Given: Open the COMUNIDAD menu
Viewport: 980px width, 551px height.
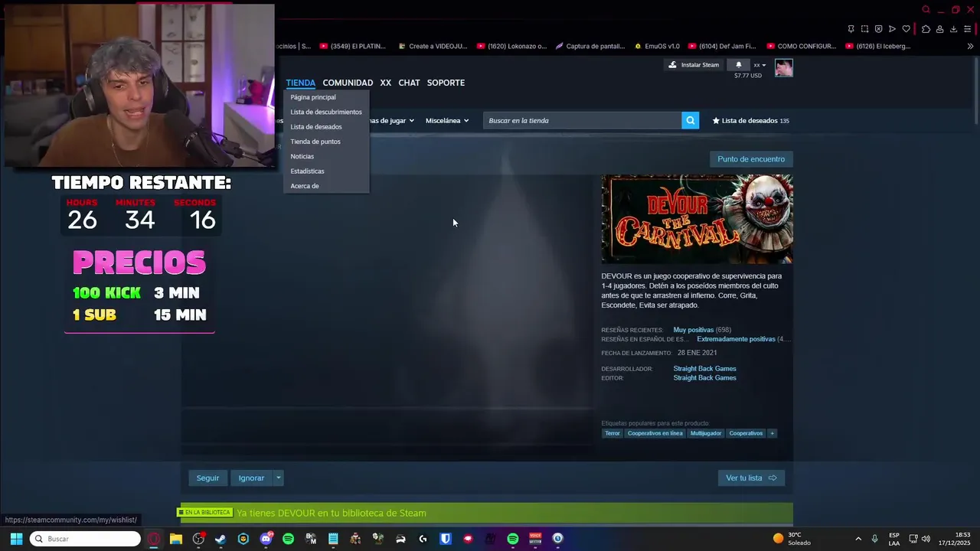Looking at the screenshot, I should pos(348,83).
